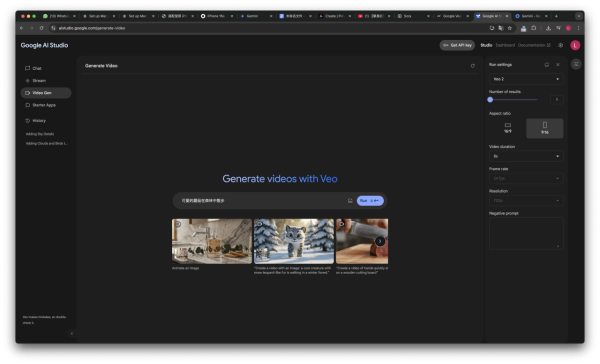This screenshot has width=600, height=364.
Task: Open the browser downloads icon
Action: (x=548, y=28)
